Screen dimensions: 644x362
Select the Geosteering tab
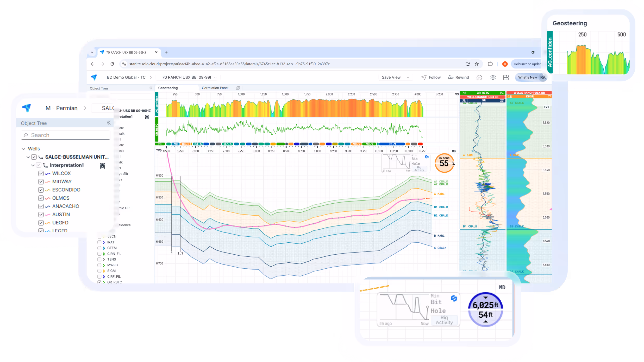coord(168,88)
